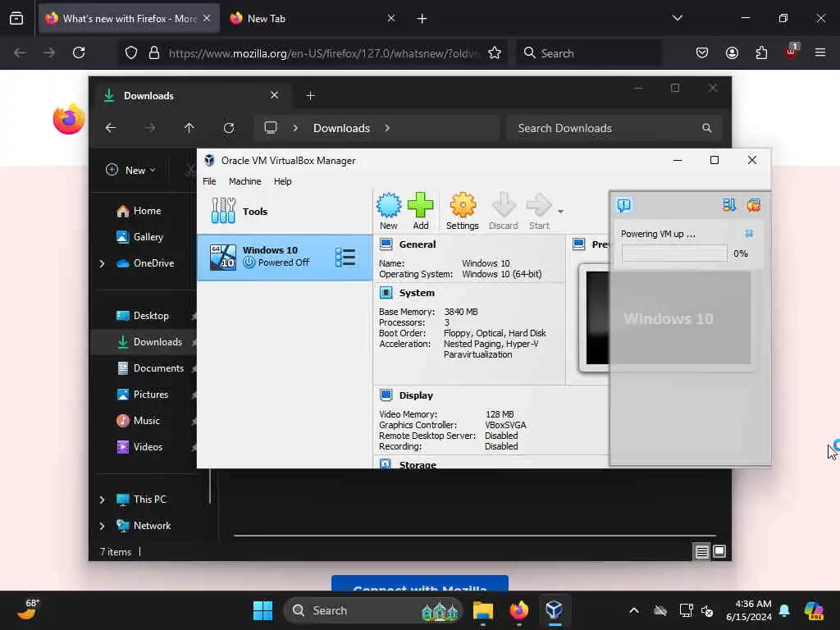Reload the current Firefox page

pos(79,52)
